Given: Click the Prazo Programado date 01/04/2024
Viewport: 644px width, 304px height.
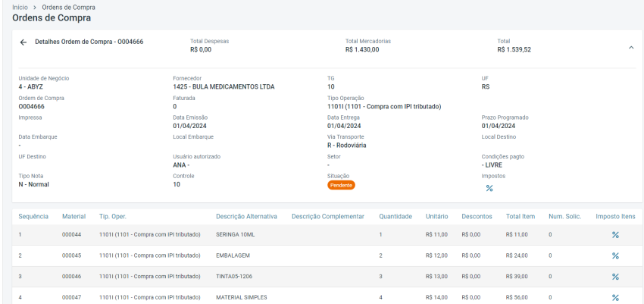Looking at the screenshot, I should click(x=499, y=126).
